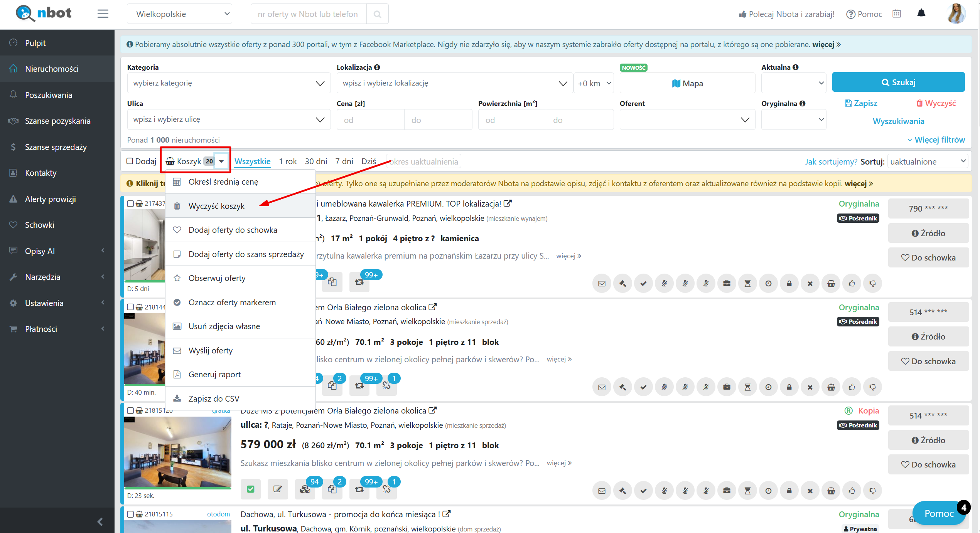This screenshot has height=533, width=980.
Task: Click the Cena od input field
Action: click(x=370, y=120)
